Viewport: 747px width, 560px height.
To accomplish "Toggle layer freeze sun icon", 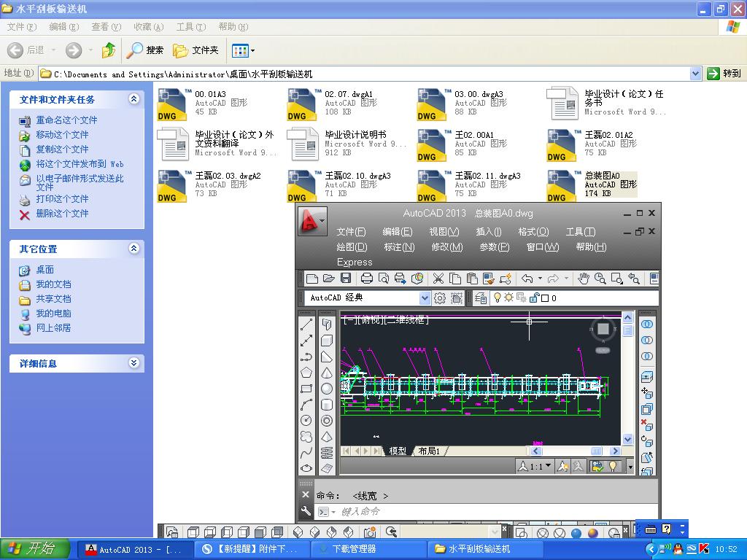I will [x=509, y=297].
